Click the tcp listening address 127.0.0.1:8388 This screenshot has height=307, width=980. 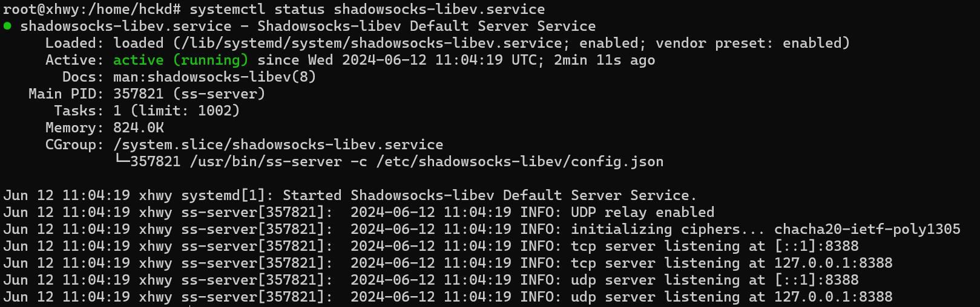[x=833, y=263]
